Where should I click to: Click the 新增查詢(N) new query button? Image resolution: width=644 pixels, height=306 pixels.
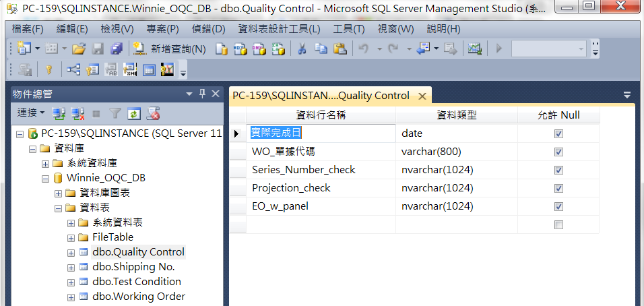click(x=169, y=49)
